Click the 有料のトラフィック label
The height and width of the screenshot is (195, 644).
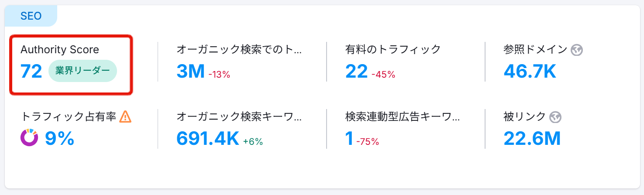(x=393, y=50)
